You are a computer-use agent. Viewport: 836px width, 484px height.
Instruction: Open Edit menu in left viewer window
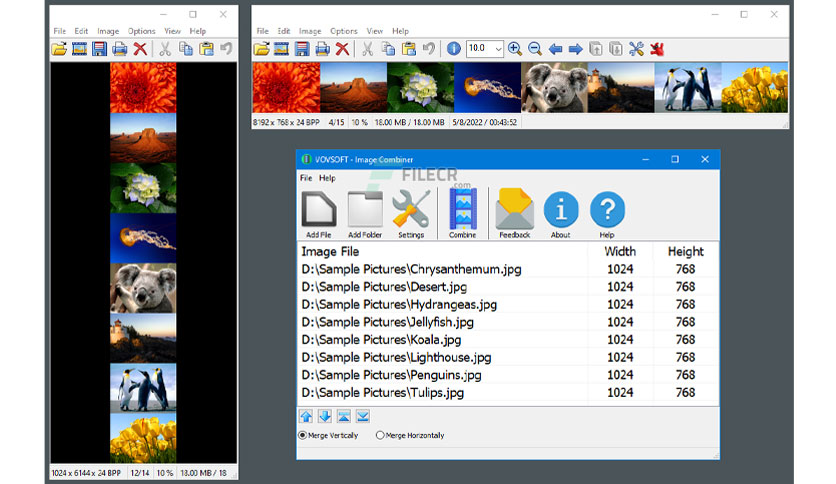pos(81,31)
